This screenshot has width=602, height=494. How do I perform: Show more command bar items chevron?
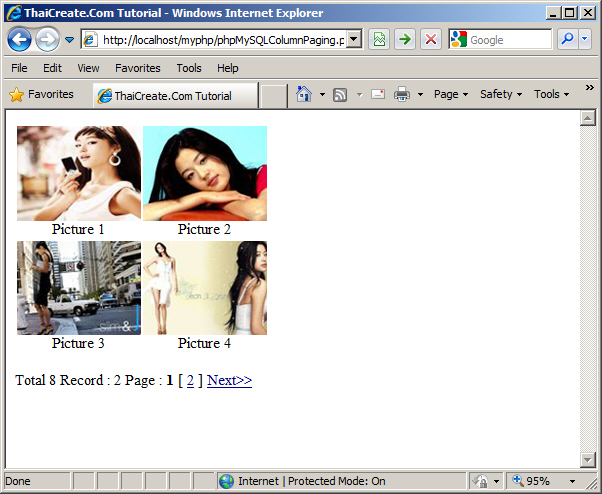coord(590,88)
